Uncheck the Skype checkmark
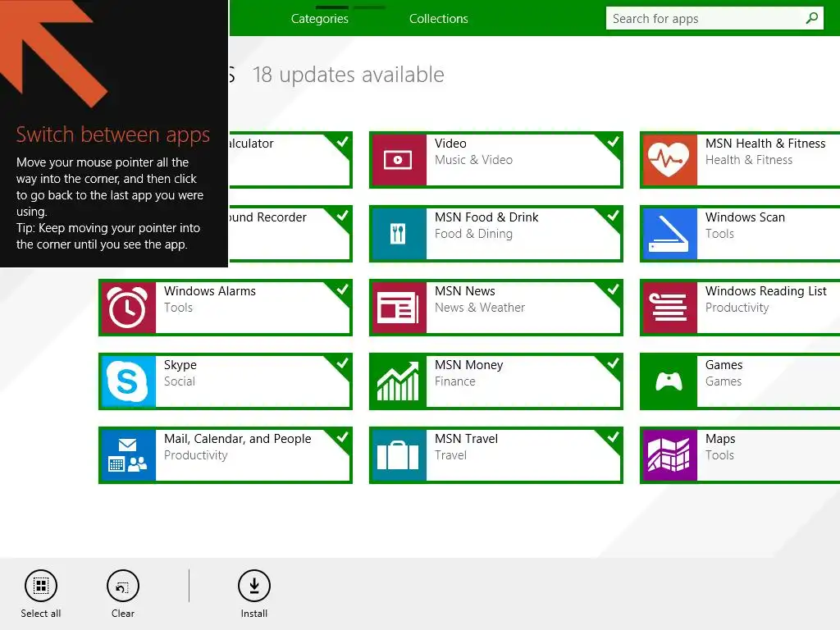 click(x=342, y=363)
